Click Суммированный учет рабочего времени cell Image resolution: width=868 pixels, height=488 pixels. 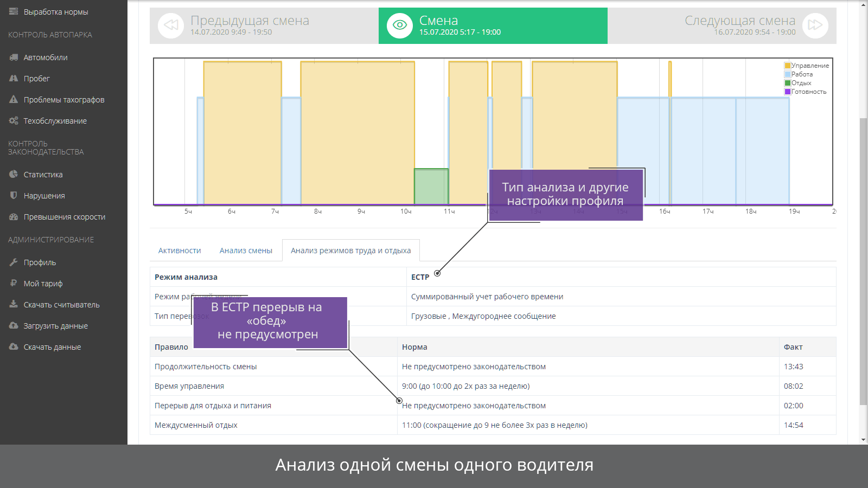pos(621,297)
